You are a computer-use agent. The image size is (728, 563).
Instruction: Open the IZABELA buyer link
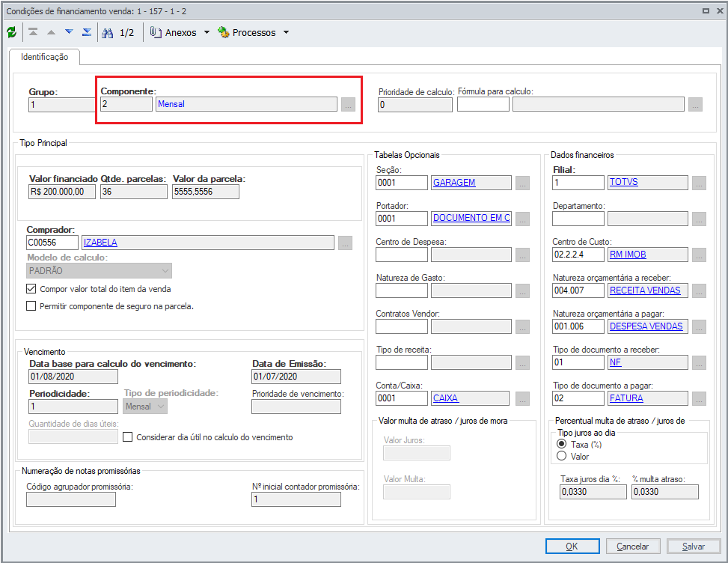(100, 243)
